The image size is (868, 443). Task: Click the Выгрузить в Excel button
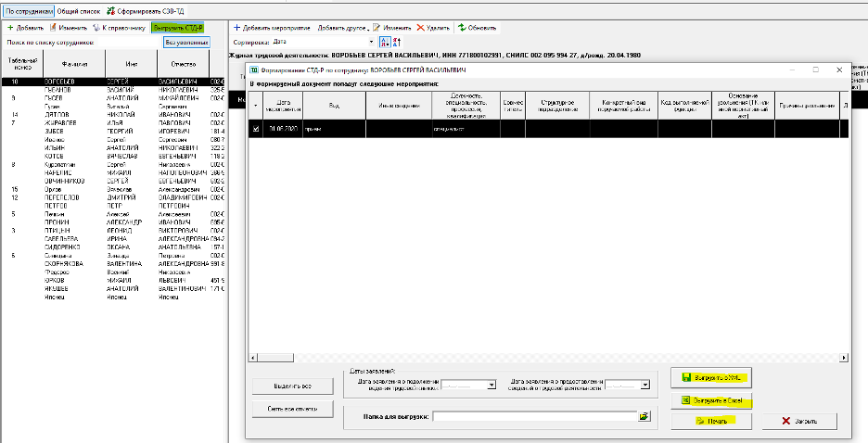(x=710, y=400)
